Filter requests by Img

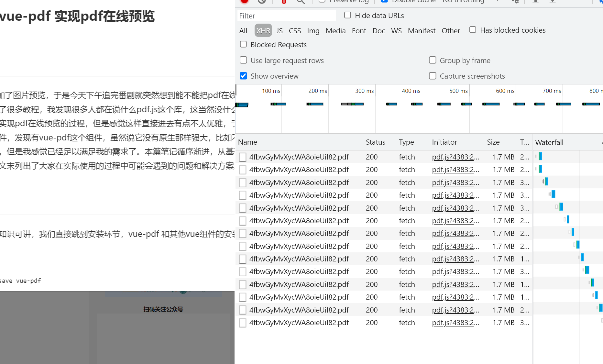coord(313,31)
